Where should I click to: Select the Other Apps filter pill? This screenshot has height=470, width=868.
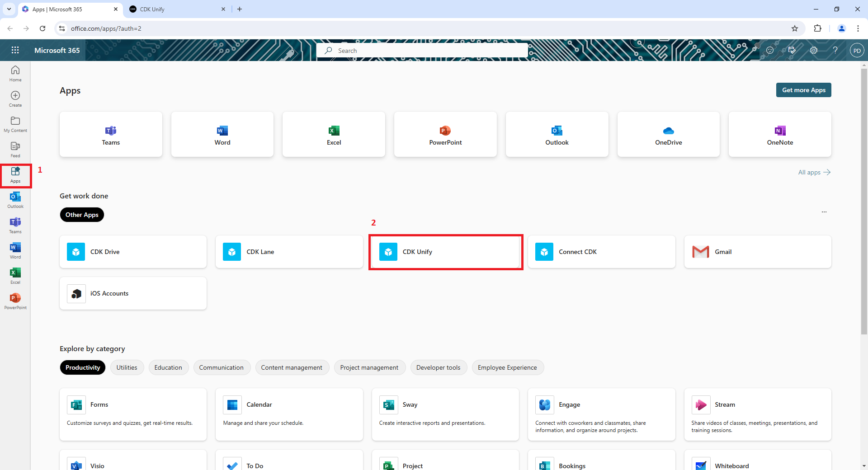82,215
